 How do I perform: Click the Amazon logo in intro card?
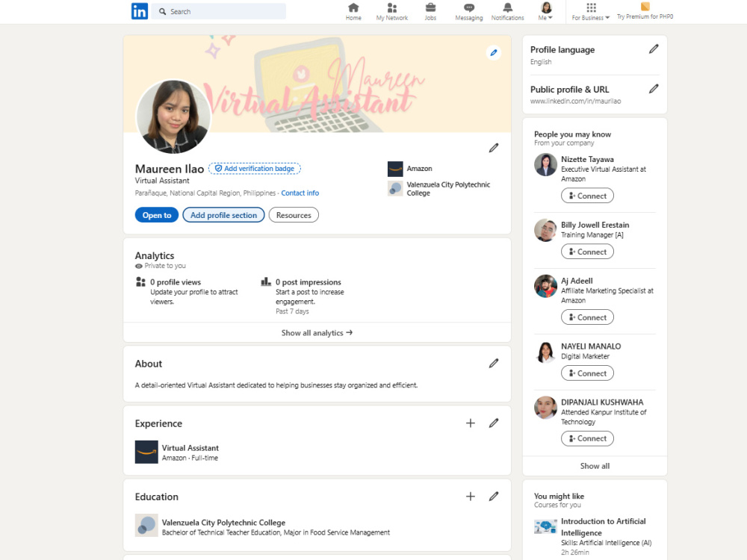click(395, 169)
